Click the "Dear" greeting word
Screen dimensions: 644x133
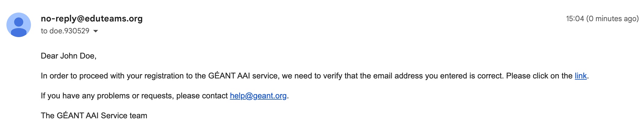point(49,56)
